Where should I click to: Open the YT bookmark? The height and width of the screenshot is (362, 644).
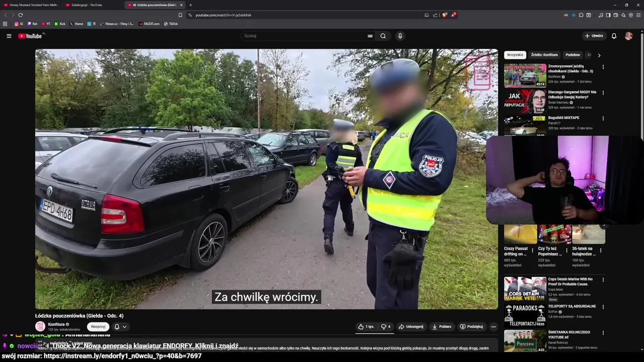click(46, 24)
